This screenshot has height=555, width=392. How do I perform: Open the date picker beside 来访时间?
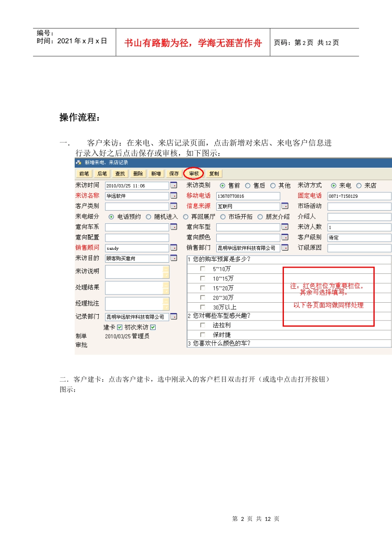point(174,185)
